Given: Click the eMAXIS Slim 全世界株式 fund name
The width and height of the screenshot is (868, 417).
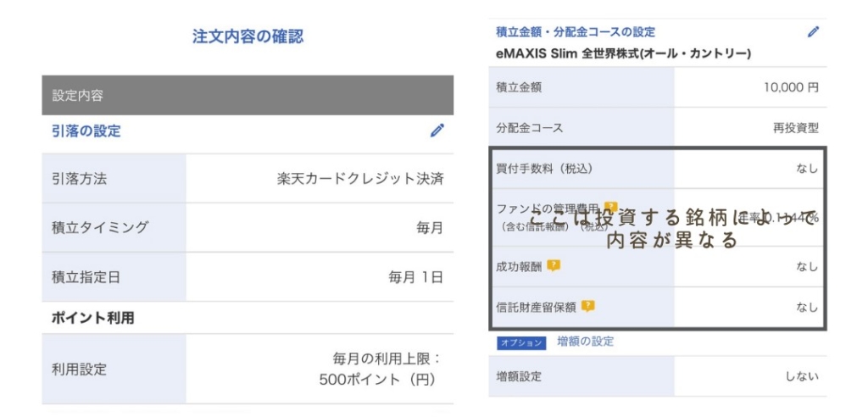Looking at the screenshot, I should coord(623,53).
